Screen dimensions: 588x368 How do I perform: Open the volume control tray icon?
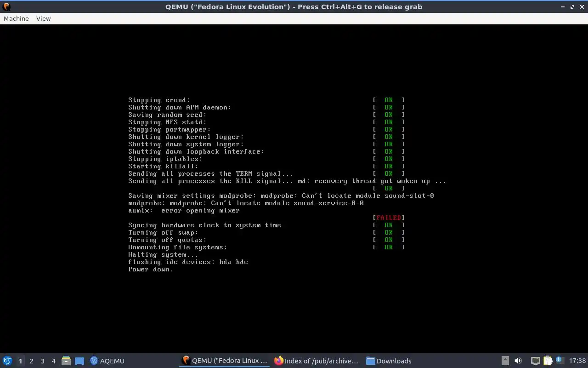click(x=518, y=361)
